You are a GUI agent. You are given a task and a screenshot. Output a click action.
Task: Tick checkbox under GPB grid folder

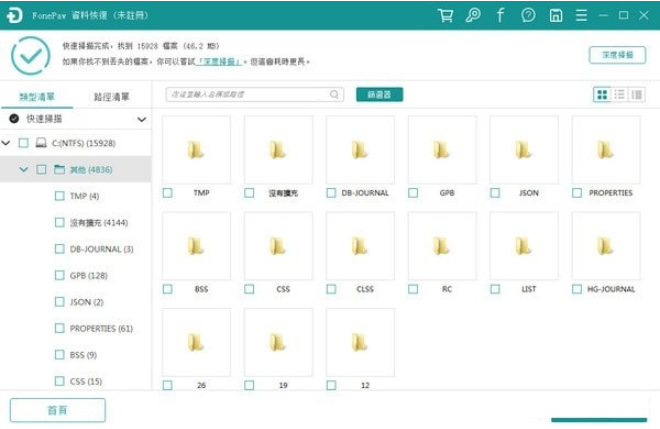pyautogui.click(x=413, y=193)
